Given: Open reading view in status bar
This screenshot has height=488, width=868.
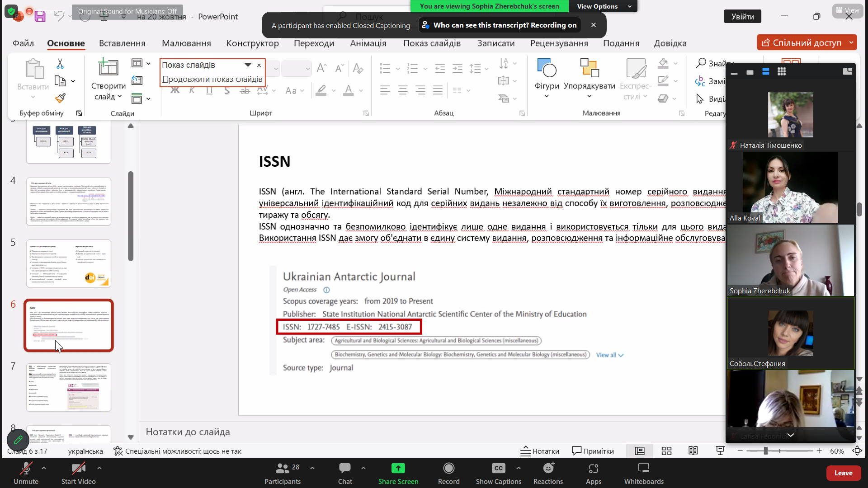Looking at the screenshot, I should point(693,451).
